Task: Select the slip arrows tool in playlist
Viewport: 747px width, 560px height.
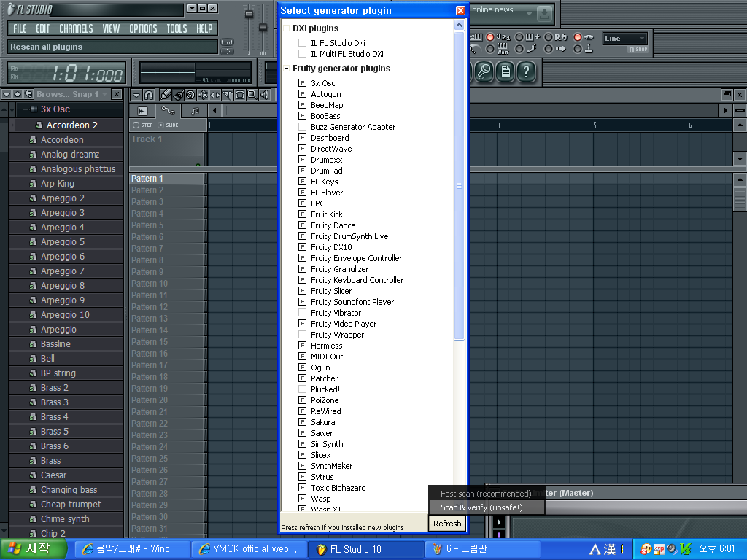Action: click(215, 95)
